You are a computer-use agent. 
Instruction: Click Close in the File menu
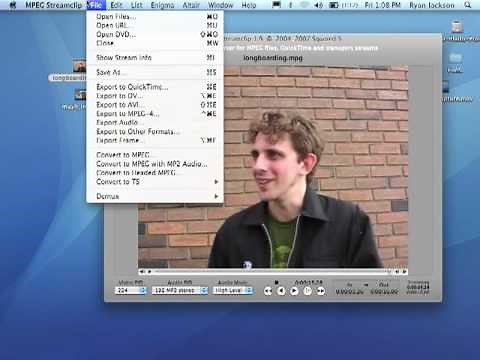(155, 43)
